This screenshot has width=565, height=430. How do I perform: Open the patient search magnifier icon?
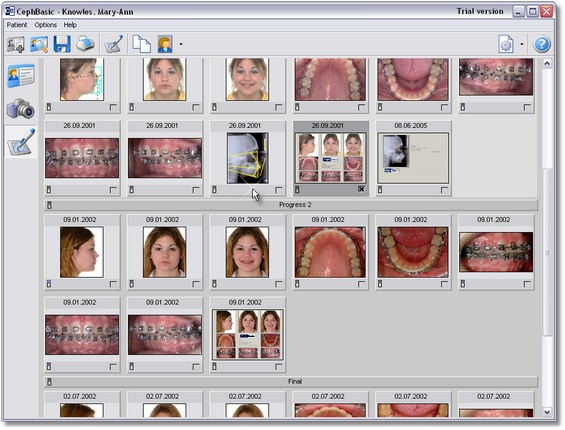[x=39, y=45]
